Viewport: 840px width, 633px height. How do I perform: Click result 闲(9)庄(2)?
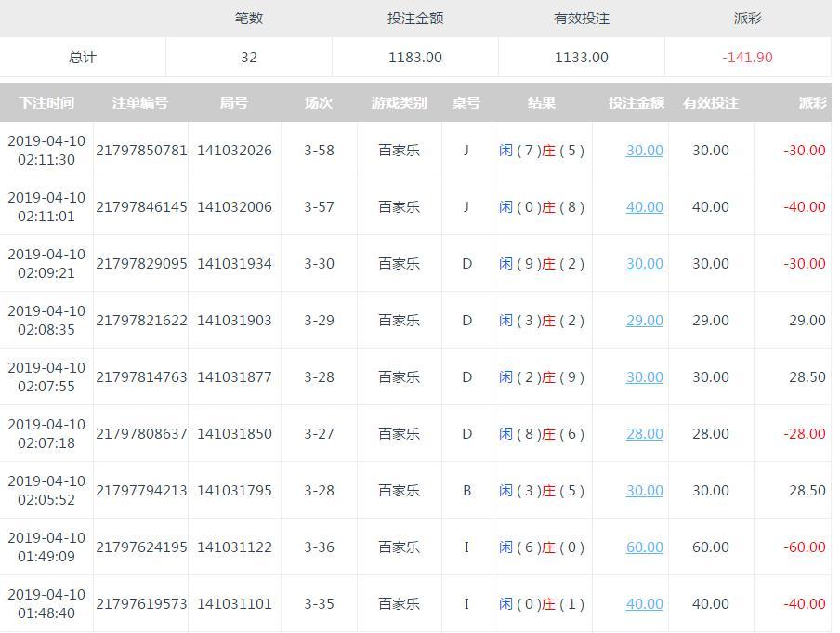pos(542,264)
